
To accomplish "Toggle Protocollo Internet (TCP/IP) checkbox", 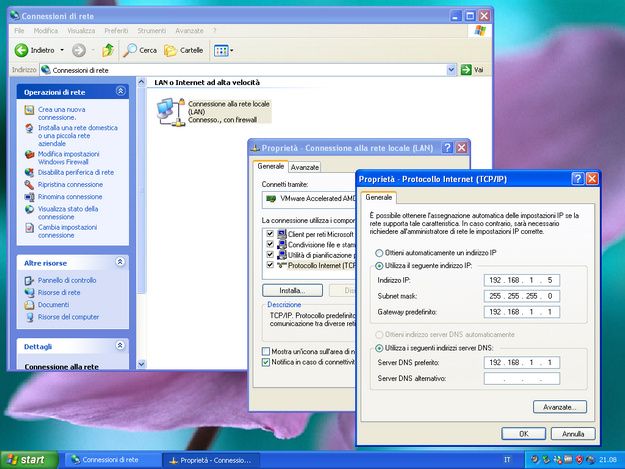I will (270, 265).
